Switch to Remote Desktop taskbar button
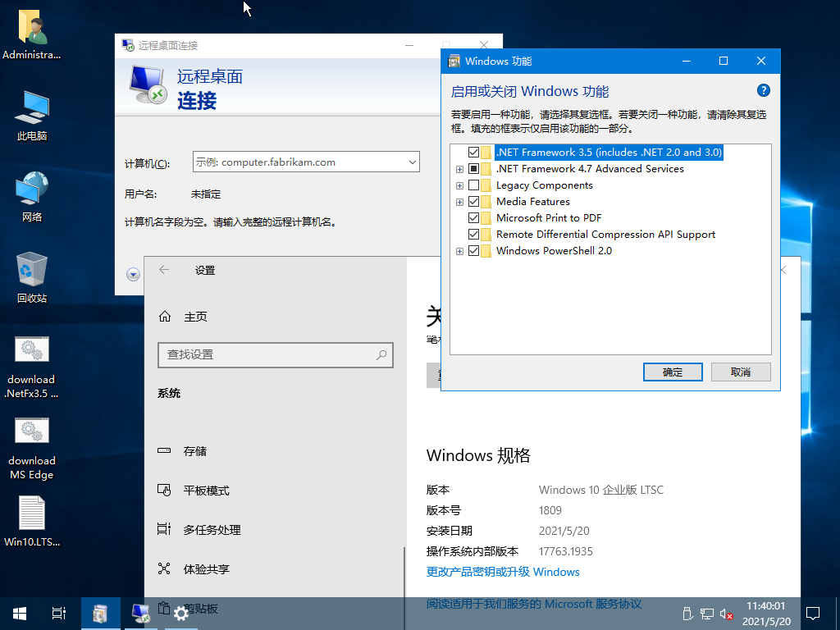Screen dimensions: 840x630 141,614
